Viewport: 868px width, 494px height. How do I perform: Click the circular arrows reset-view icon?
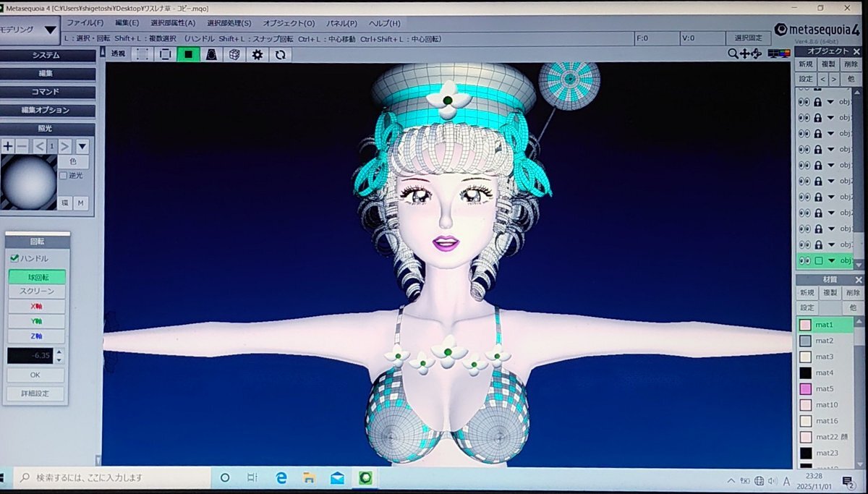(280, 54)
